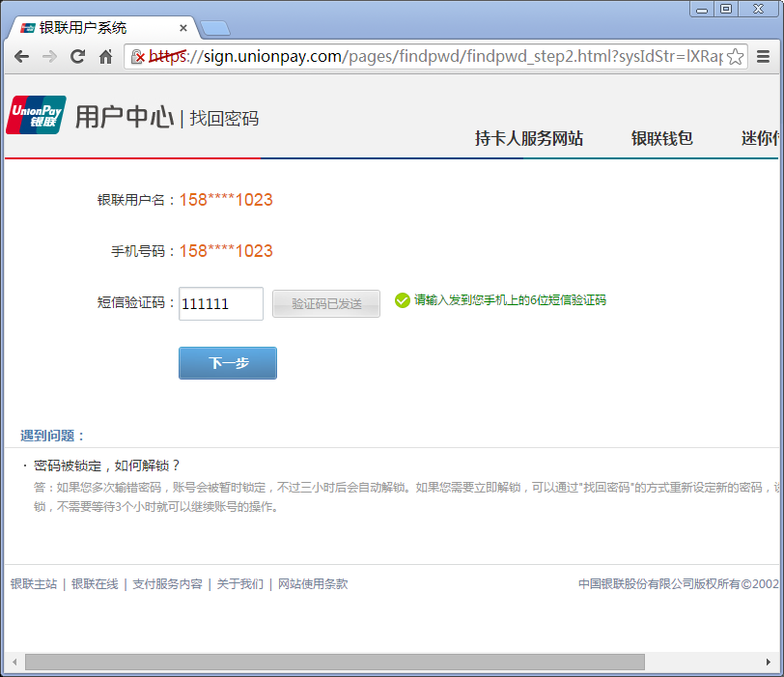
Task: Click the 银联主站 footer link
Action: pos(34,583)
